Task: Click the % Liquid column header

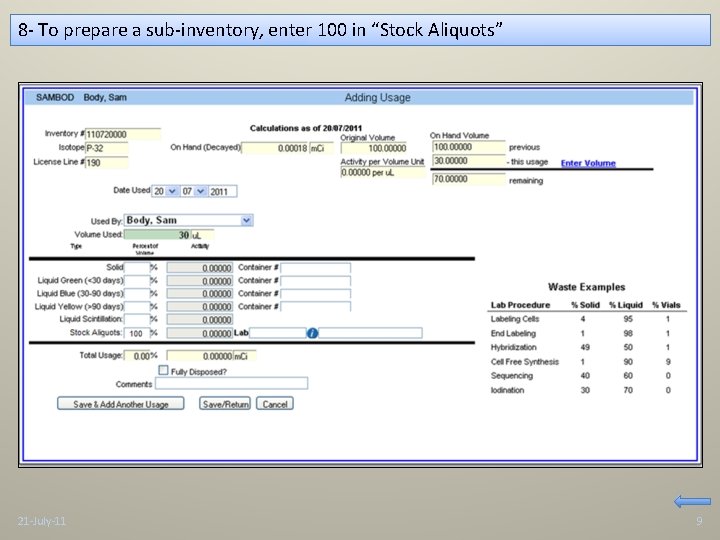Action: pyautogui.click(x=626, y=305)
